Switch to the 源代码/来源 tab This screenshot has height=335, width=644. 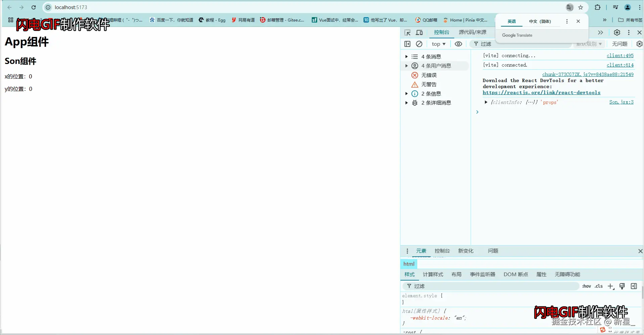[472, 32]
